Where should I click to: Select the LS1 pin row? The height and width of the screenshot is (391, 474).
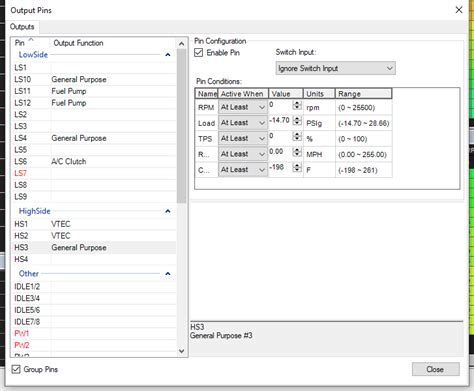click(x=94, y=68)
